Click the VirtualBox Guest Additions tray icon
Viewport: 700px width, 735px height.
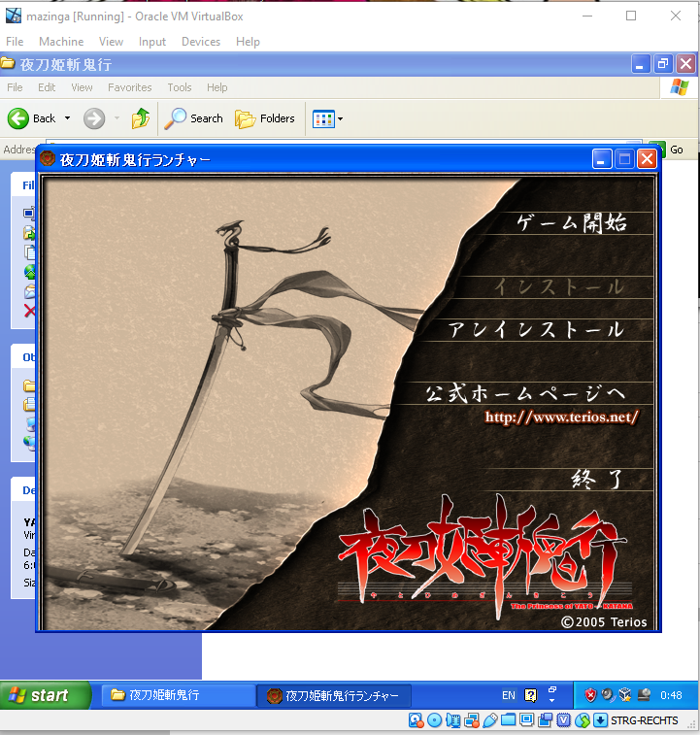click(x=625, y=694)
